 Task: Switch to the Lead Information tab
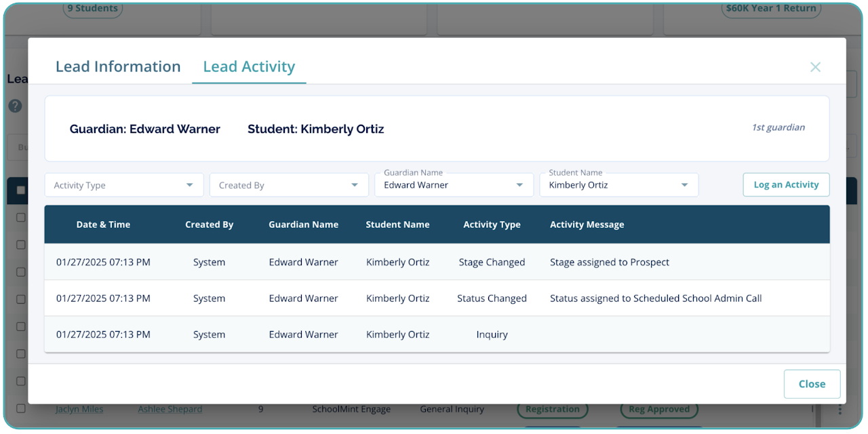click(118, 67)
